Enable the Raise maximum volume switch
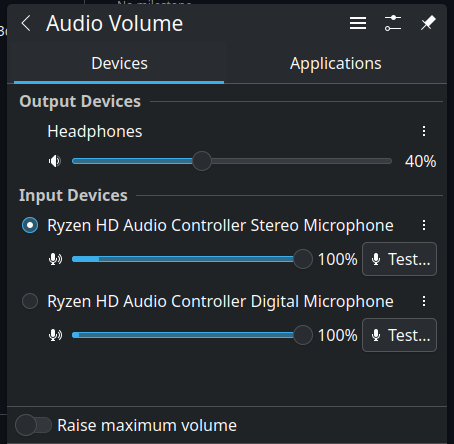This screenshot has height=444, width=454. 33,425
